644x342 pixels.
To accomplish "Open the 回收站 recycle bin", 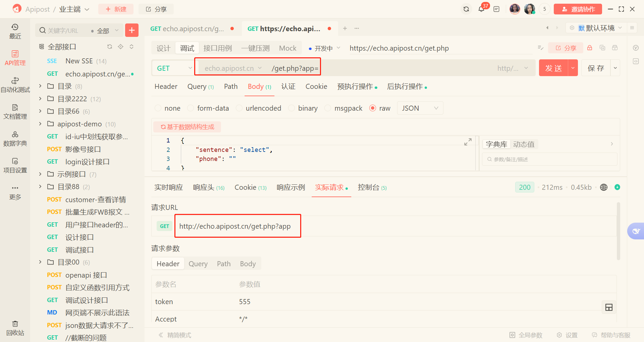I will pyautogui.click(x=15, y=328).
